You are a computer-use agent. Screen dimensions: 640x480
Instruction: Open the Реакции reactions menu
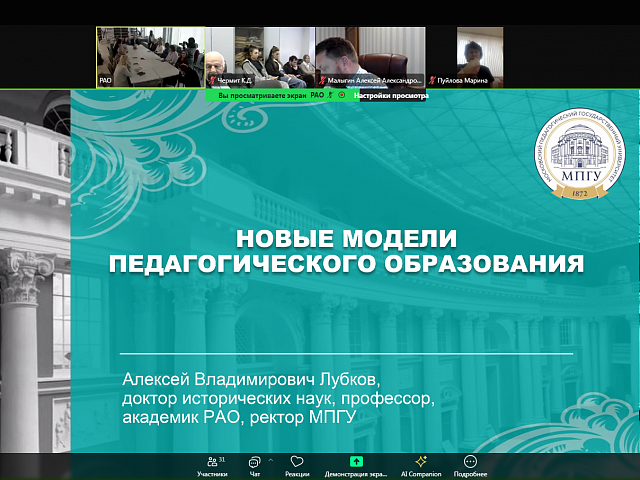[296, 465]
